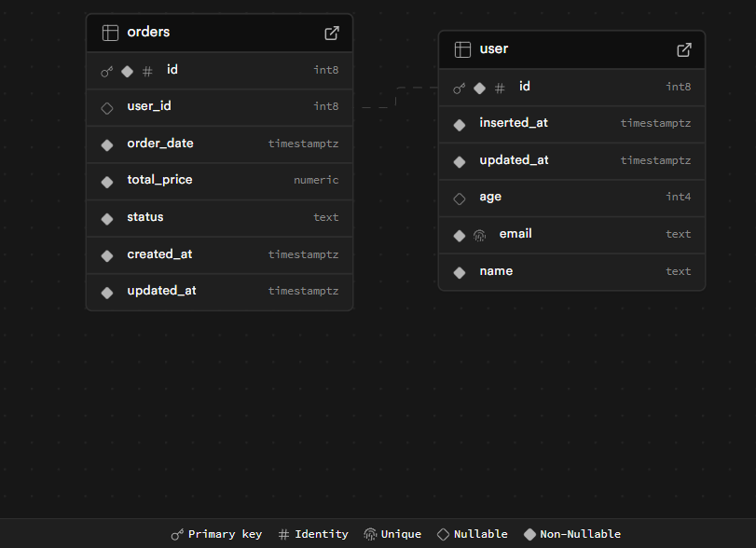Click the identity hash icon in orders id row
This screenshot has width=756, height=548.
(x=147, y=71)
